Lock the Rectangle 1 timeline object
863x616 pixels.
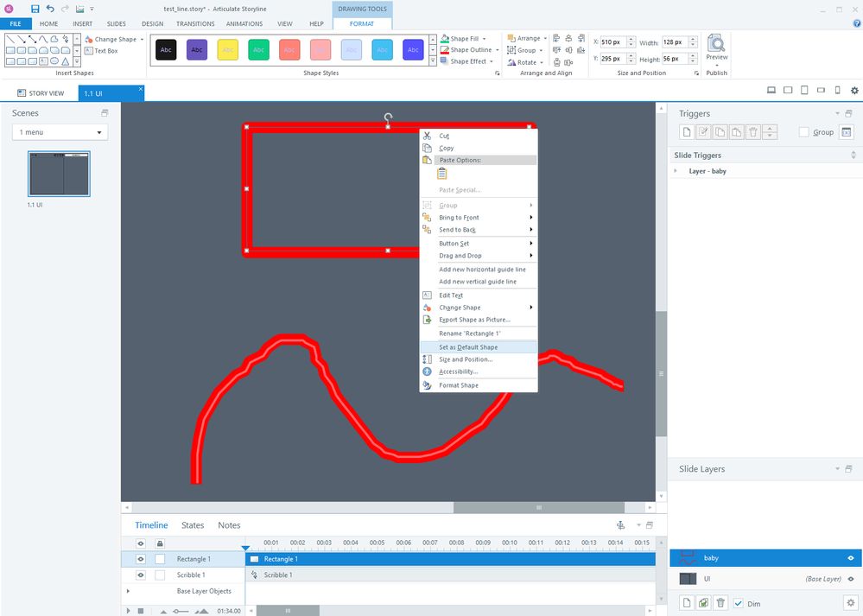click(160, 559)
